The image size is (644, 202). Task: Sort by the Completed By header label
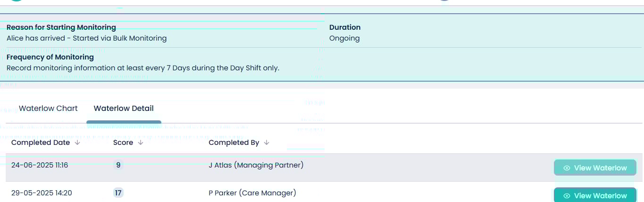coord(234,143)
